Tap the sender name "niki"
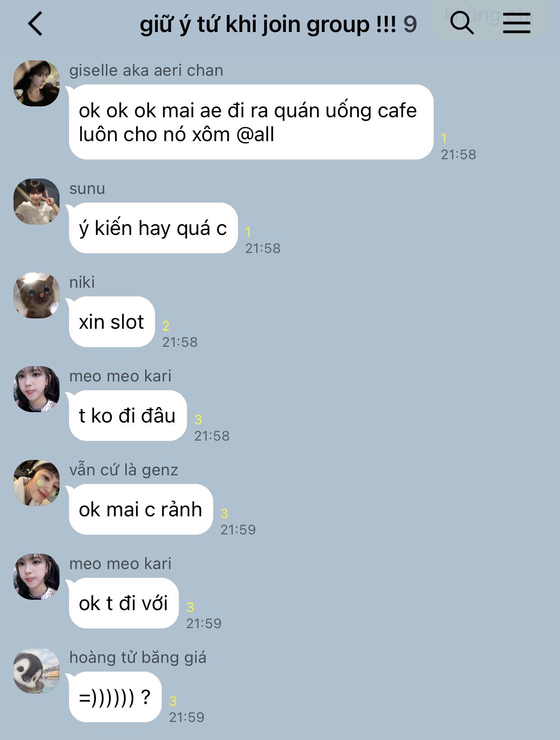Image resolution: width=560 pixels, height=740 pixels. pyautogui.click(x=82, y=282)
